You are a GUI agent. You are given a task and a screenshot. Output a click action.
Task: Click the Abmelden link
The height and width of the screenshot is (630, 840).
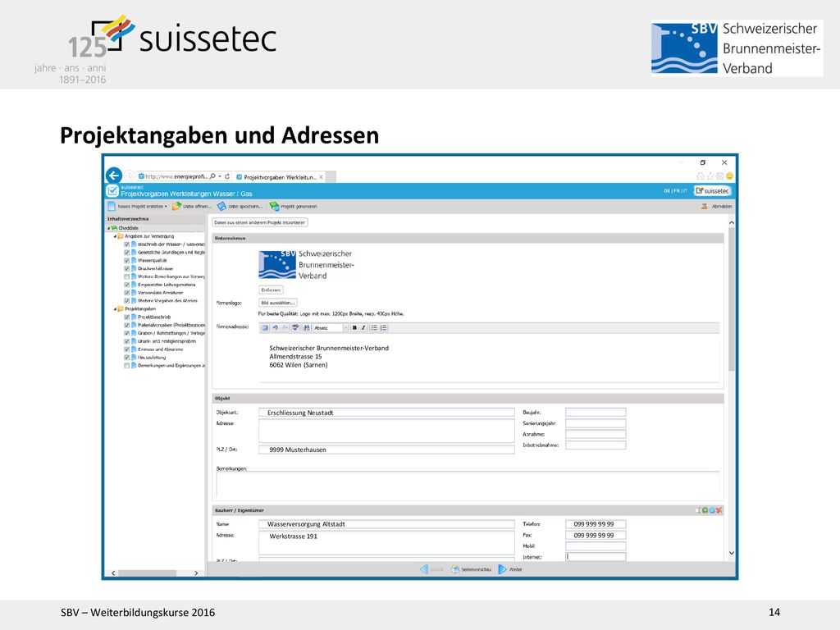[722, 206]
